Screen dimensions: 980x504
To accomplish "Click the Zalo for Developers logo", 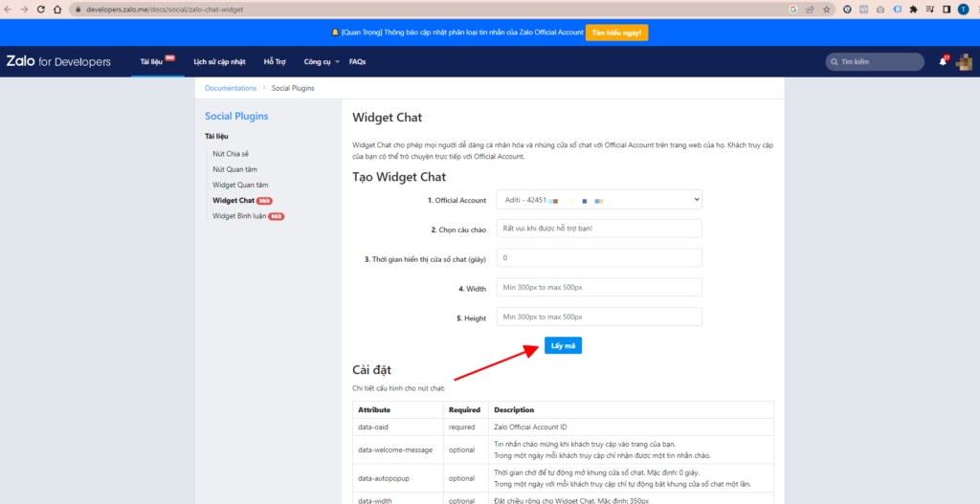I will point(58,62).
